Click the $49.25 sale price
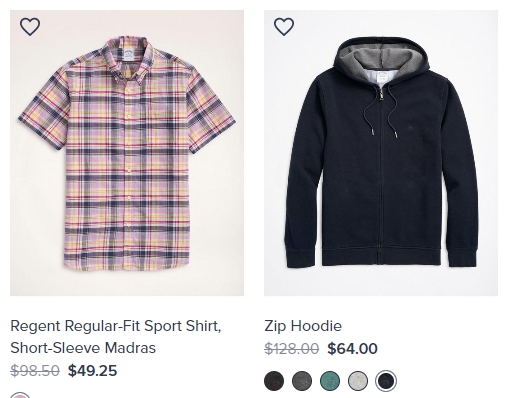 coord(92,371)
